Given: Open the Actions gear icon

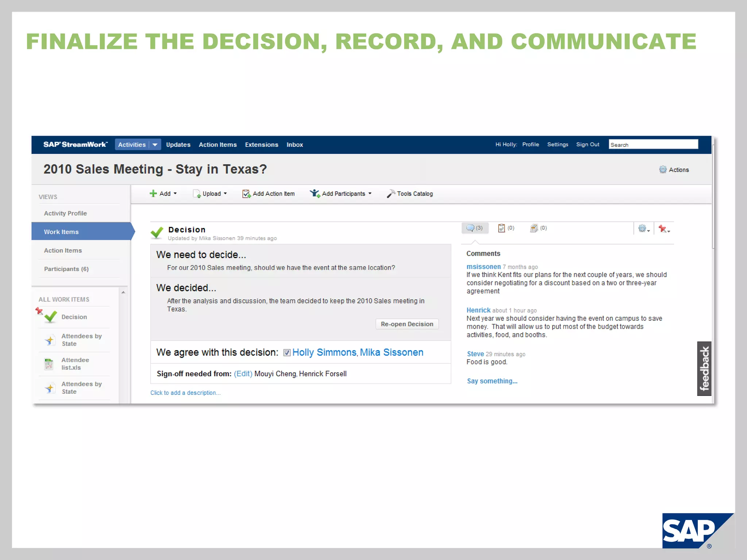Looking at the screenshot, I should coord(663,170).
